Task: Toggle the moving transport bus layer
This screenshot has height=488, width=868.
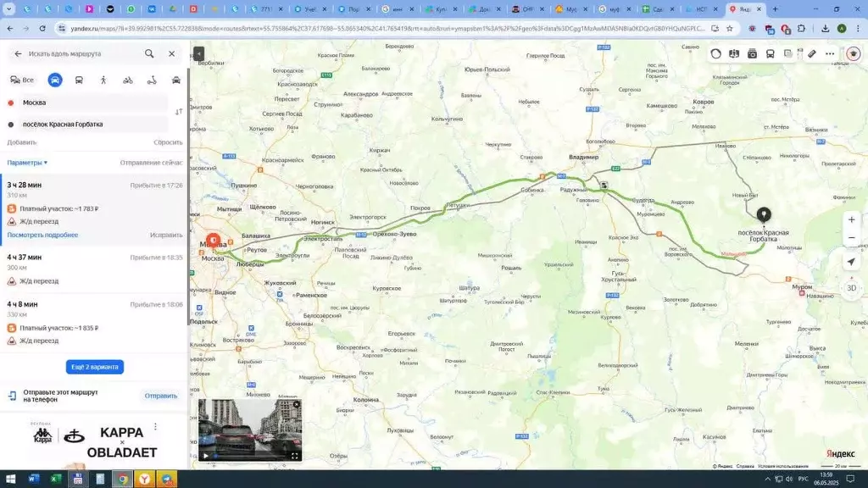Action: pos(770,53)
